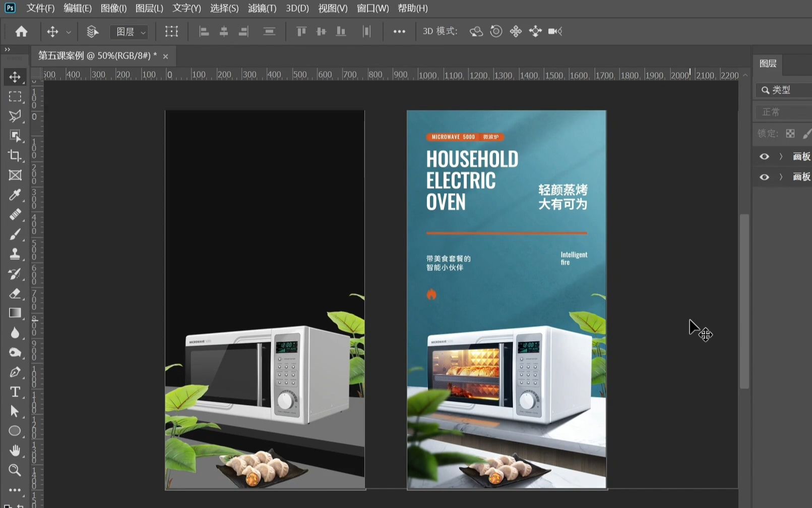812x508 pixels.
Task: Click the canvas vertical scrollbar
Action: [744, 301]
